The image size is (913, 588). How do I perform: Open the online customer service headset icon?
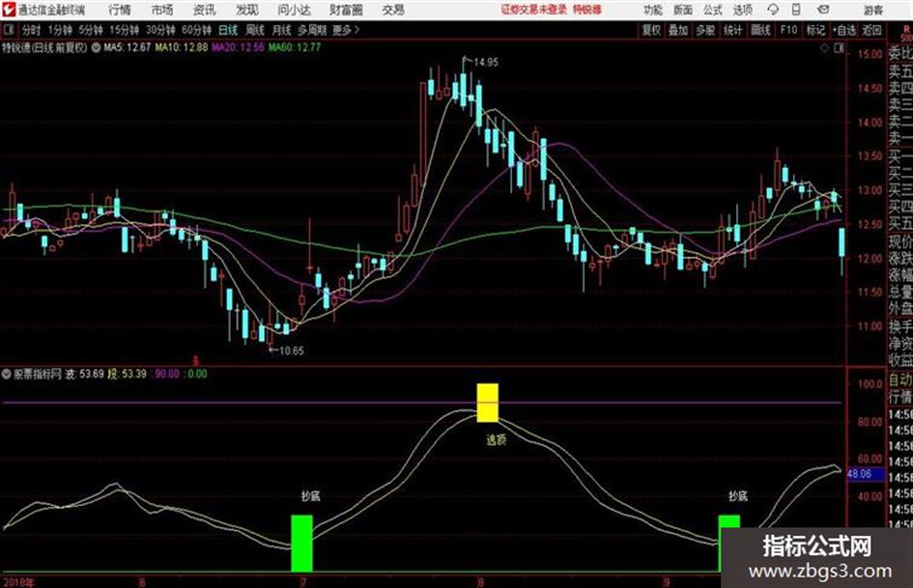pyautogui.click(x=773, y=10)
